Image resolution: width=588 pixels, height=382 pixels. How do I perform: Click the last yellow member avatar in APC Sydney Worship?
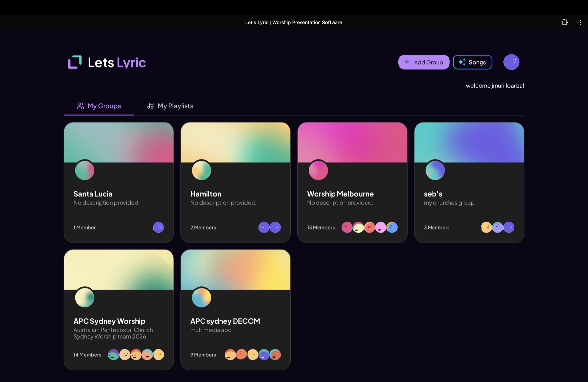click(x=158, y=355)
